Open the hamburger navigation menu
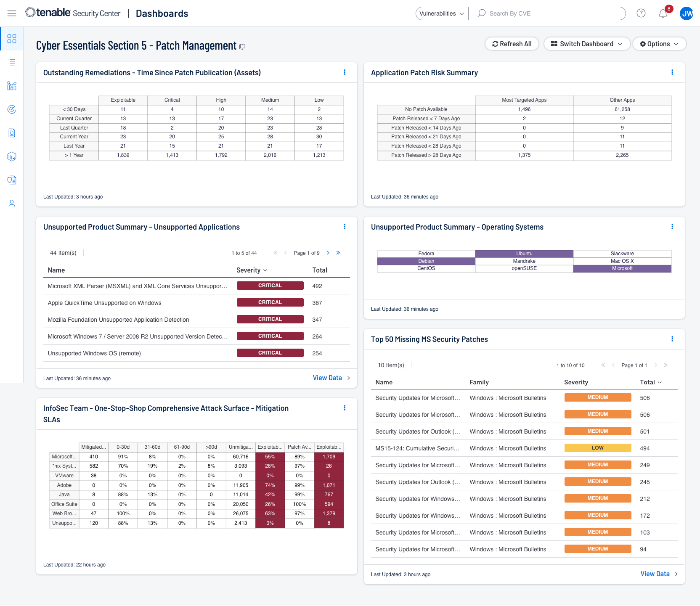The image size is (700, 606). pos(12,13)
